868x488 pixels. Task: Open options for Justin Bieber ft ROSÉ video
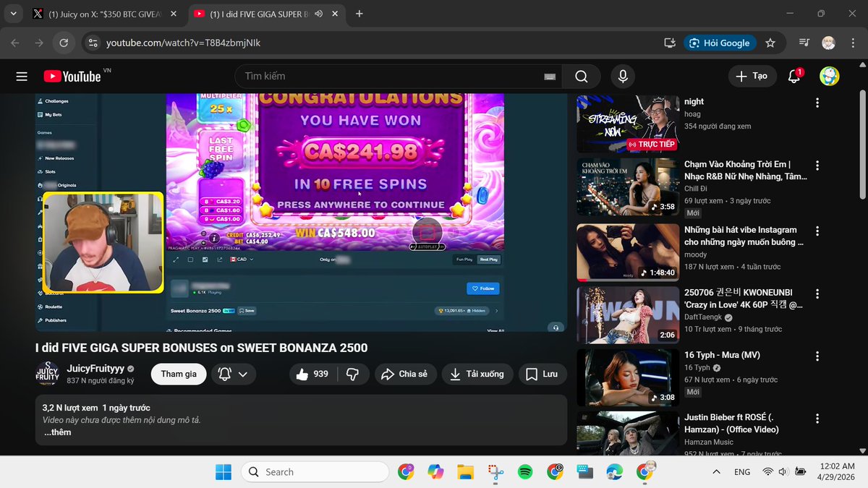click(x=817, y=419)
